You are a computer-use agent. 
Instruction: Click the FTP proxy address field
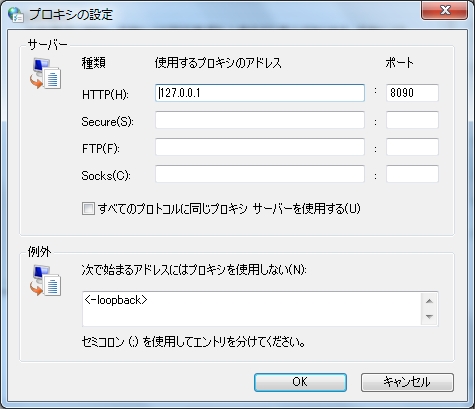[x=260, y=147]
